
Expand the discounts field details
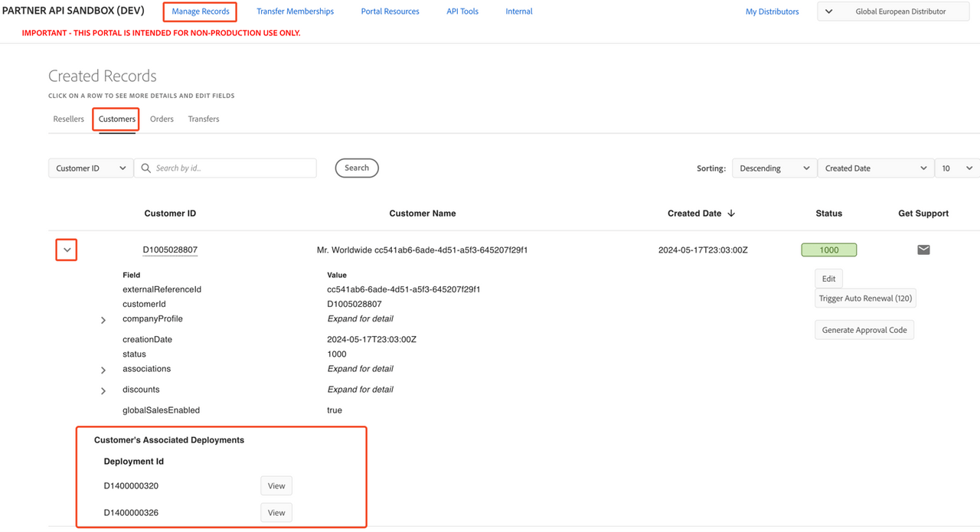[x=103, y=390]
